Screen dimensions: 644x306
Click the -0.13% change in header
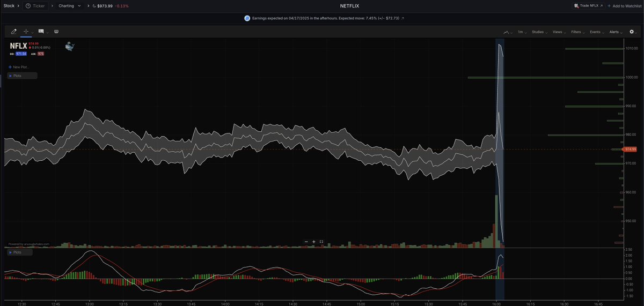tap(121, 5)
